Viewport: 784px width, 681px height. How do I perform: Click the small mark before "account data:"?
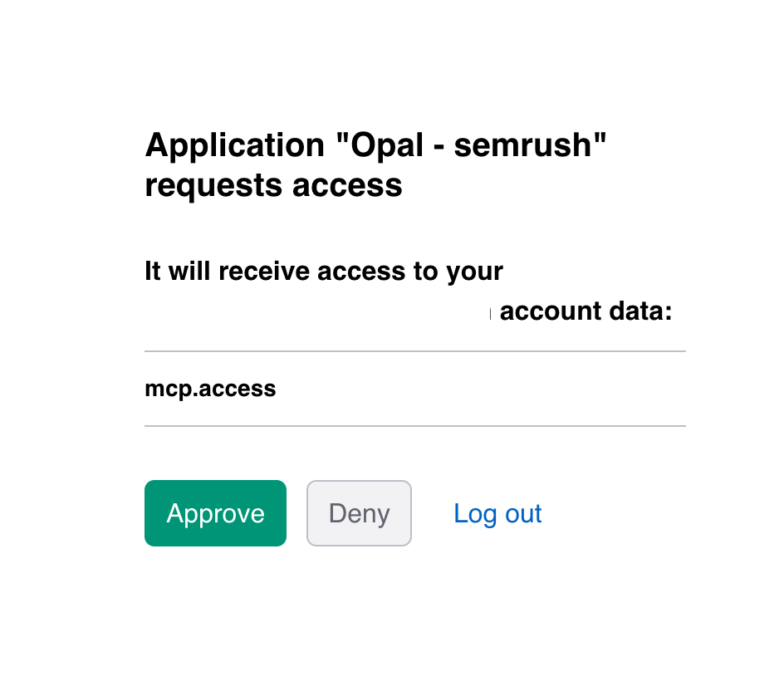pos(491,314)
